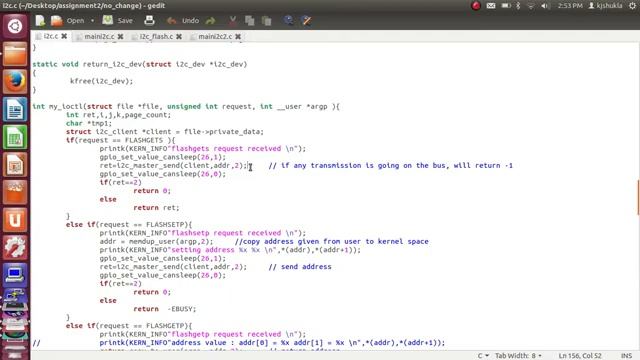Save the current file via toolbar
Viewport: 640px width, 360px height.
coord(108,20)
